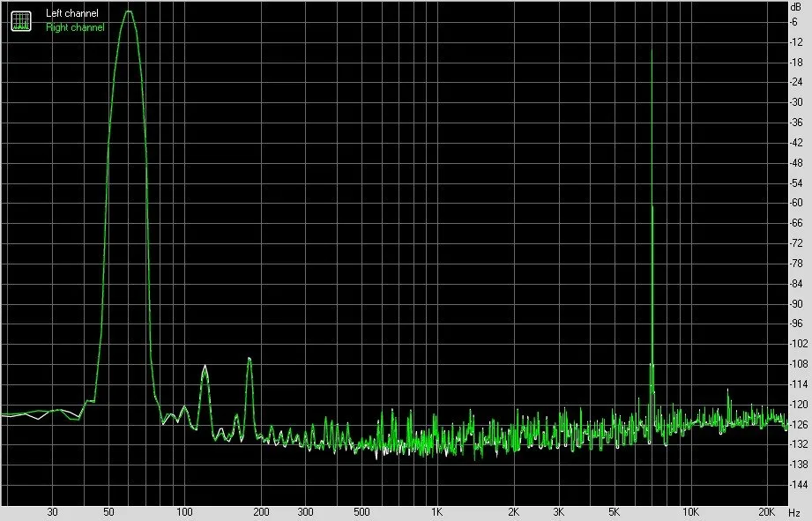This screenshot has width=812, height=521.
Task: Click the '20K' frequency axis label
Action: [x=766, y=512]
